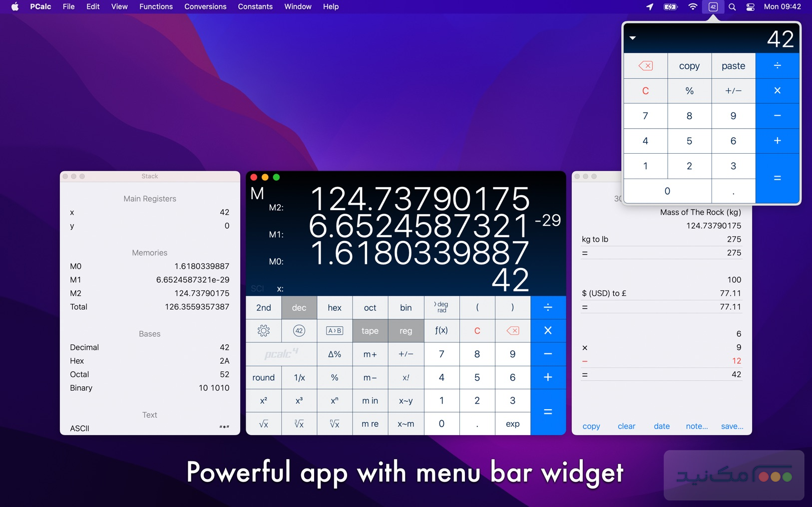Open PCalc settings with the gear key
Image resolution: width=812 pixels, height=507 pixels.
click(264, 330)
